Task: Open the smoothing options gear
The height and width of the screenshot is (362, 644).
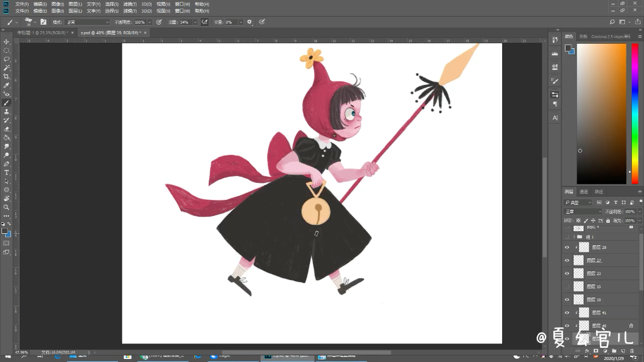Action: tap(250, 22)
